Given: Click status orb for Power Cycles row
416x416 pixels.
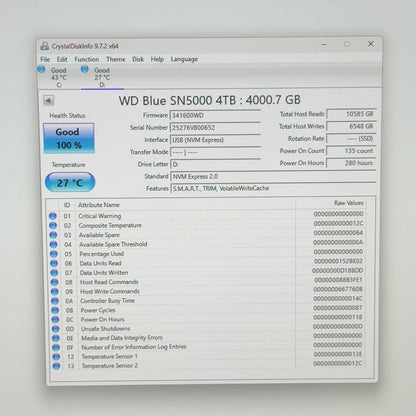Looking at the screenshot, I should pyautogui.click(x=55, y=310).
